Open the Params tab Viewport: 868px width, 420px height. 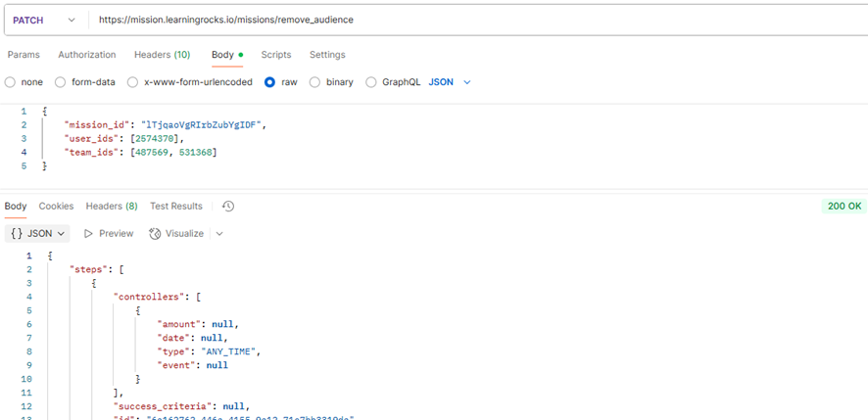tap(24, 55)
